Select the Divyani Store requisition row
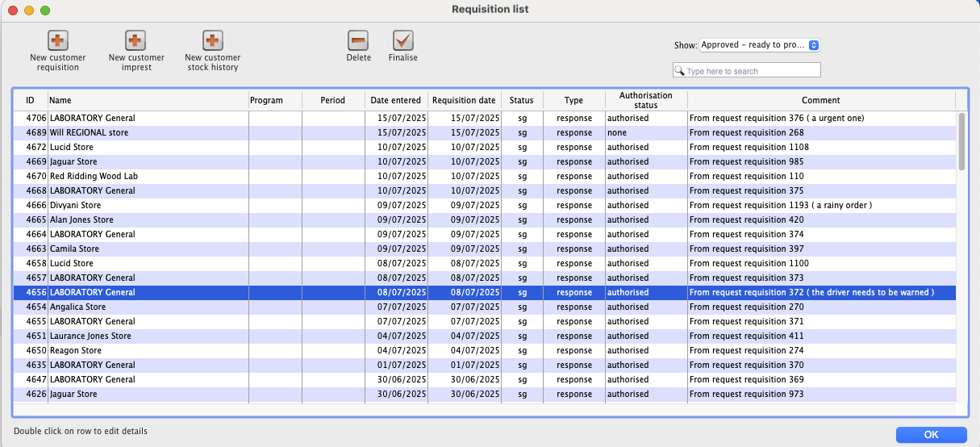The width and height of the screenshot is (980, 447). [x=75, y=206]
